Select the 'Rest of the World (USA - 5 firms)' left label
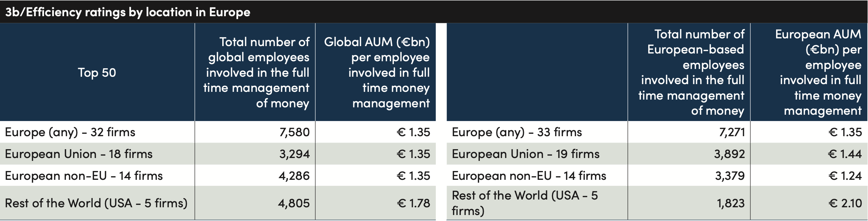This screenshot has height=221, width=868. tap(96, 203)
